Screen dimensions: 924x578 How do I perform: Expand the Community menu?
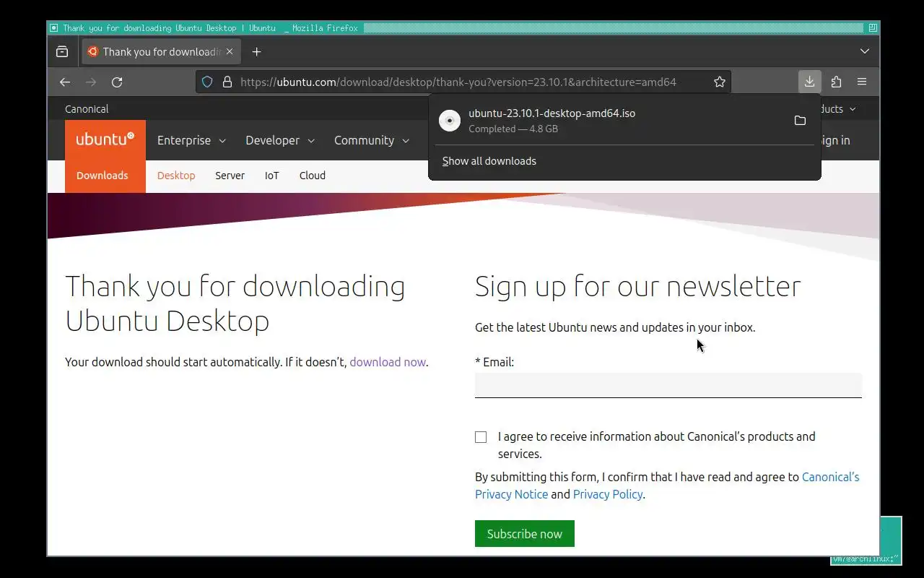click(x=372, y=140)
